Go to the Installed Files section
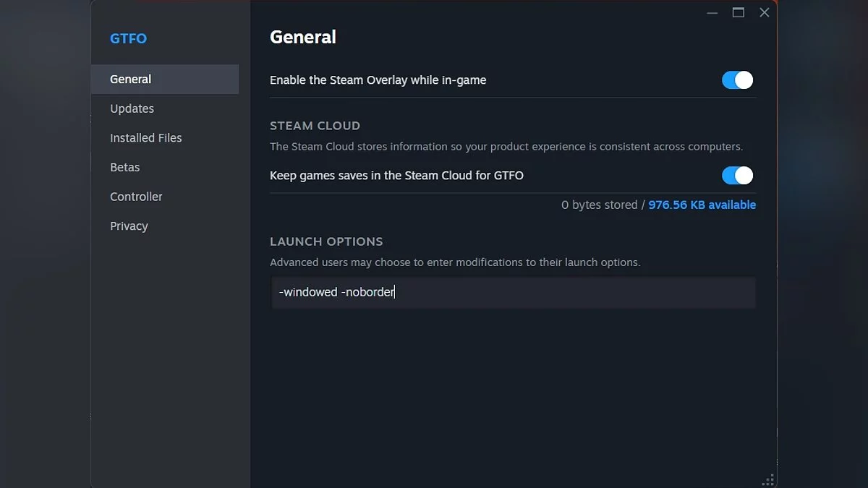The image size is (868, 488). 145,138
